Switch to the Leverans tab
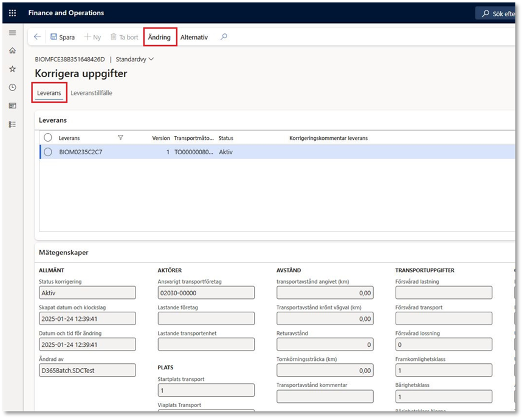Image resolution: width=524 pixels, height=420 pixels. click(x=49, y=93)
